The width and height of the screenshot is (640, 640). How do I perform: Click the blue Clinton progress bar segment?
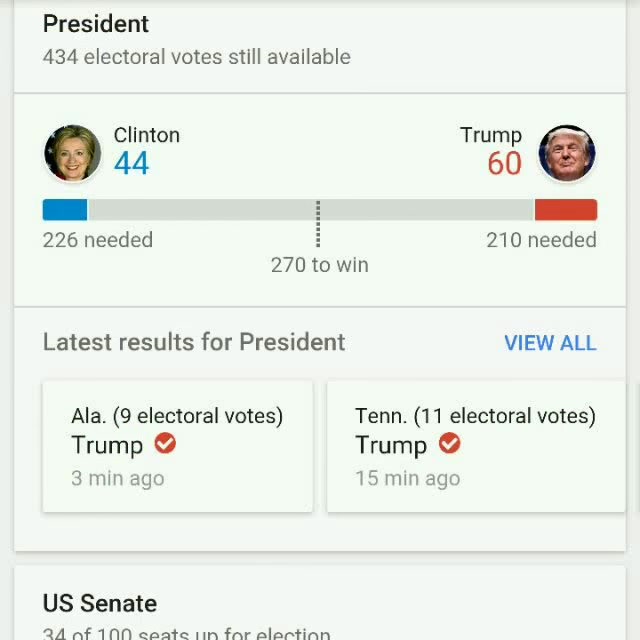click(x=65, y=210)
